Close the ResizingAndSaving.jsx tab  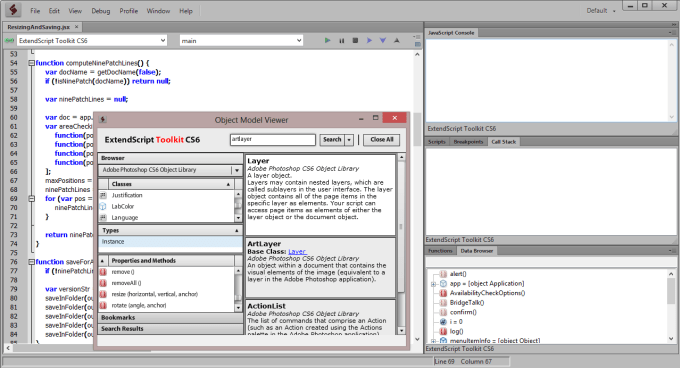click(x=77, y=27)
